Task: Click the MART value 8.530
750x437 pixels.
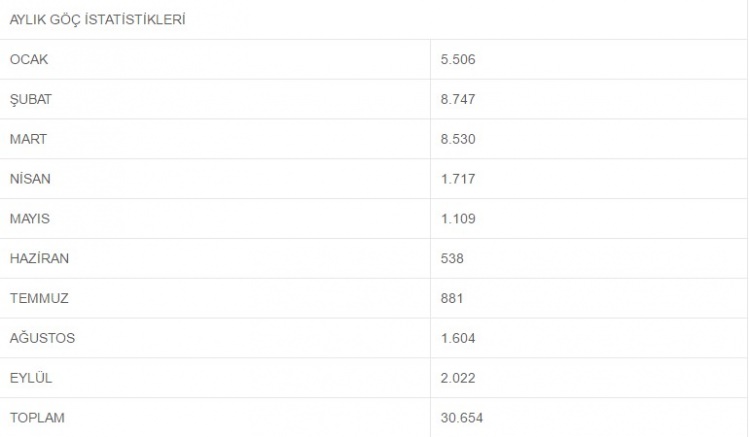Action: pos(458,139)
